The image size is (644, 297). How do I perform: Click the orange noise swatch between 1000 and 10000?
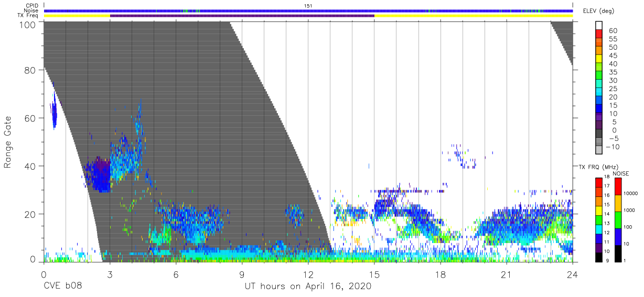point(618,203)
